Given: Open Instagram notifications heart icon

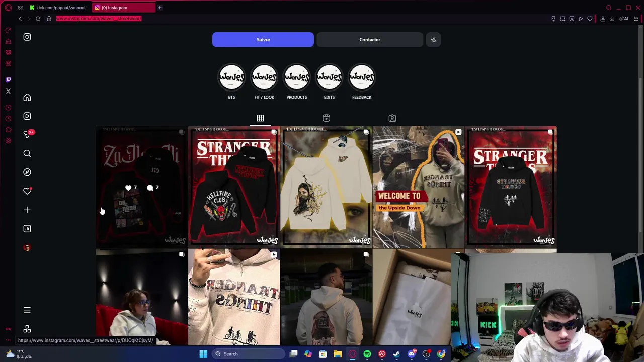Looking at the screenshot, I should [27, 191].
